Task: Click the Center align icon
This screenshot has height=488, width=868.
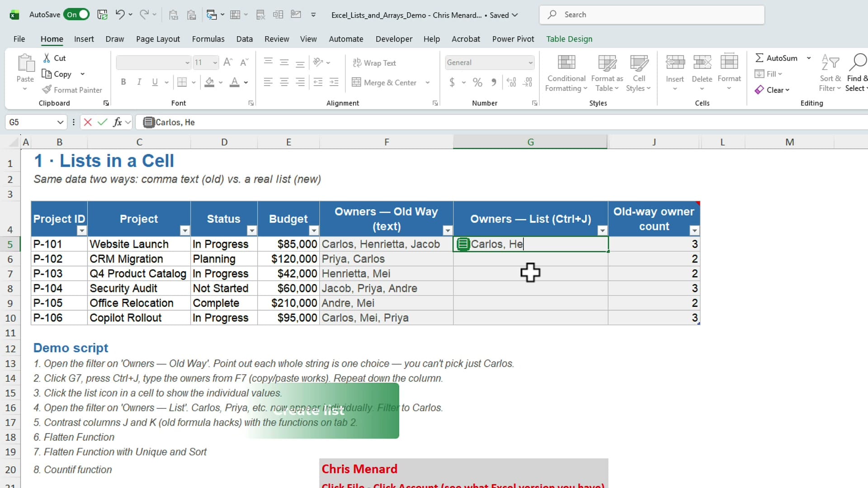Action: tap(284, 82)
